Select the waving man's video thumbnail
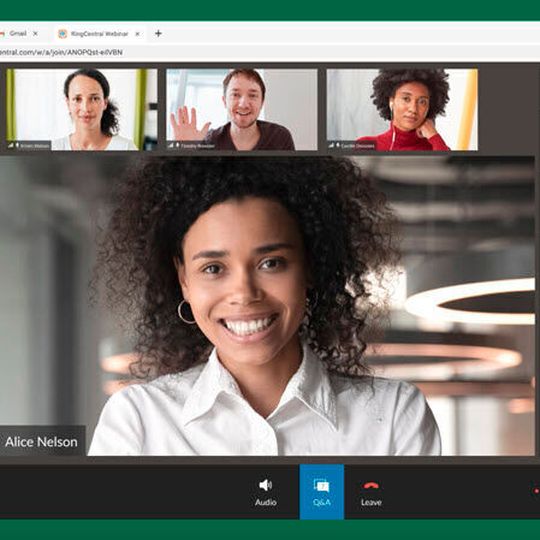 pos(242,110)
